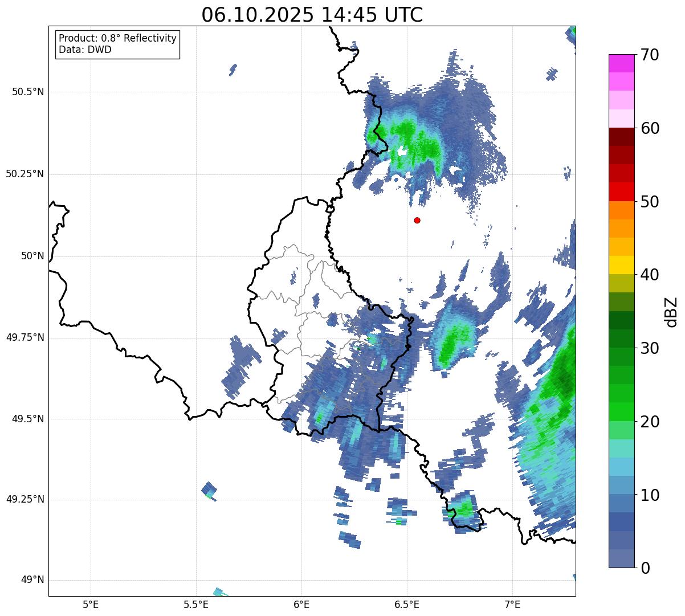Click the colorbar tick label 60
Screen dimensions: 685x616
click(650, 128)
